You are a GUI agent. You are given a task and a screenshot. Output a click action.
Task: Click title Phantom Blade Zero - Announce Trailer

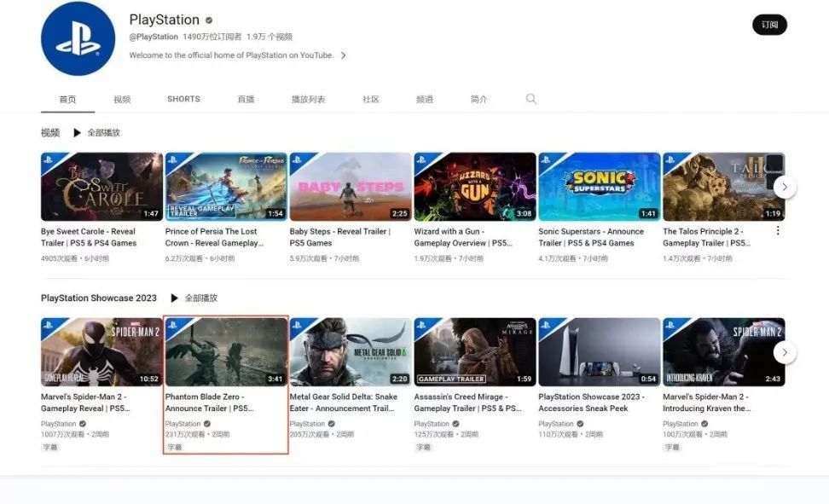[x=209, y=403]
